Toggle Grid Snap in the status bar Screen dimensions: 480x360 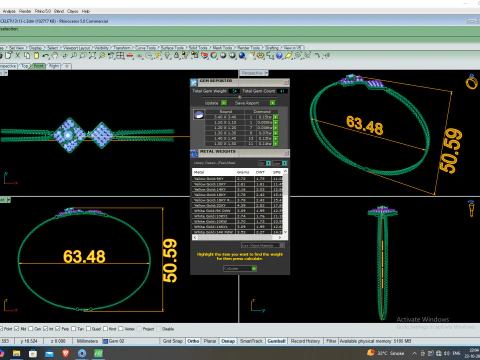(x=172, y=341)
